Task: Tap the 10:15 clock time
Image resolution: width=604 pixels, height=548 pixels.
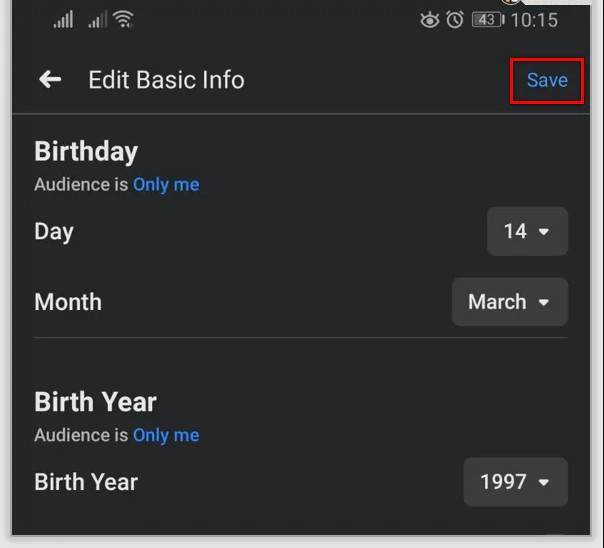Action: (x=535, y=20)
